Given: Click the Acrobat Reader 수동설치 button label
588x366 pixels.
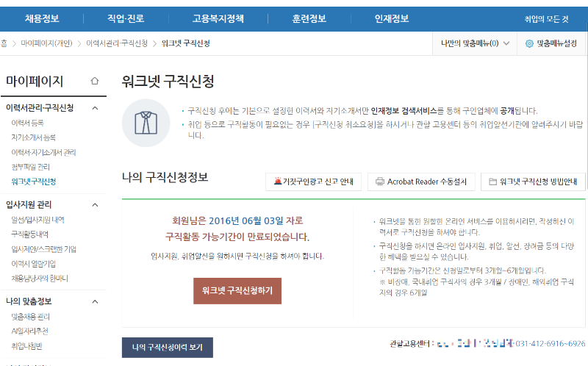Looking at the screenshot, I should pos(427,182).
